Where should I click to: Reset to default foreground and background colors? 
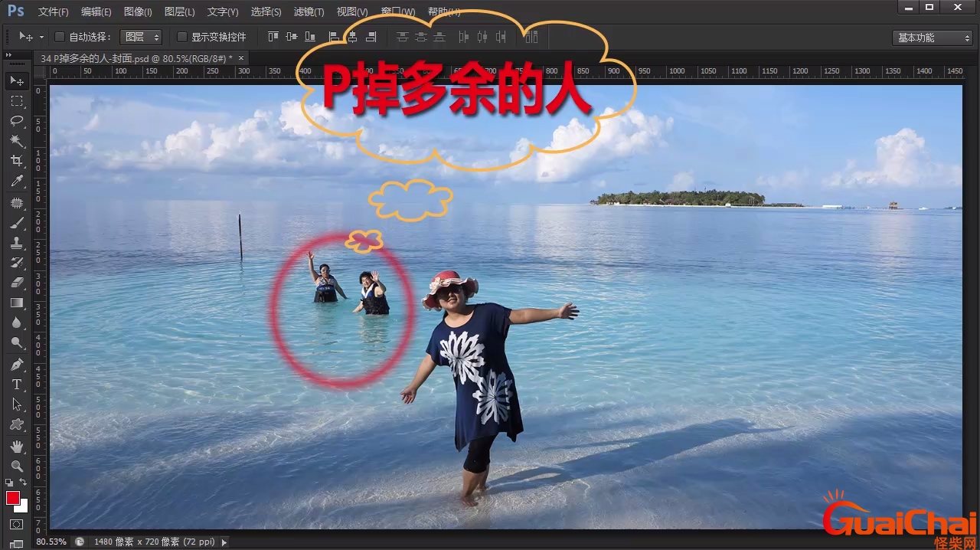(x=9, y=483)
